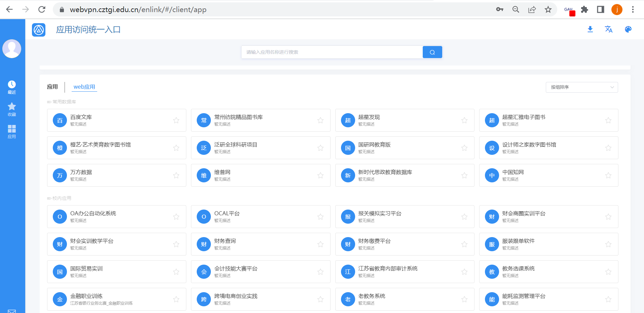Favorite 教务选课系统 with its star
Viewport: 644px width, 313px height.
tap(608, 272)
